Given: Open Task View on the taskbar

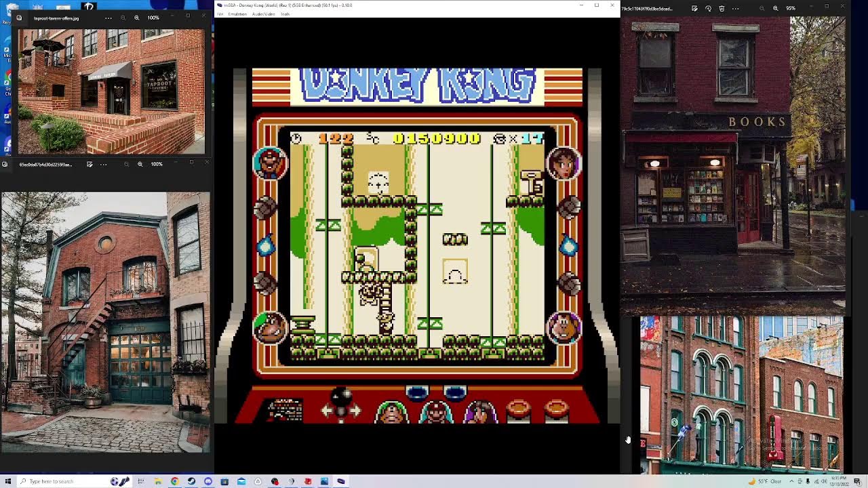Looking at the screenshot, I should tap(141, 481).
